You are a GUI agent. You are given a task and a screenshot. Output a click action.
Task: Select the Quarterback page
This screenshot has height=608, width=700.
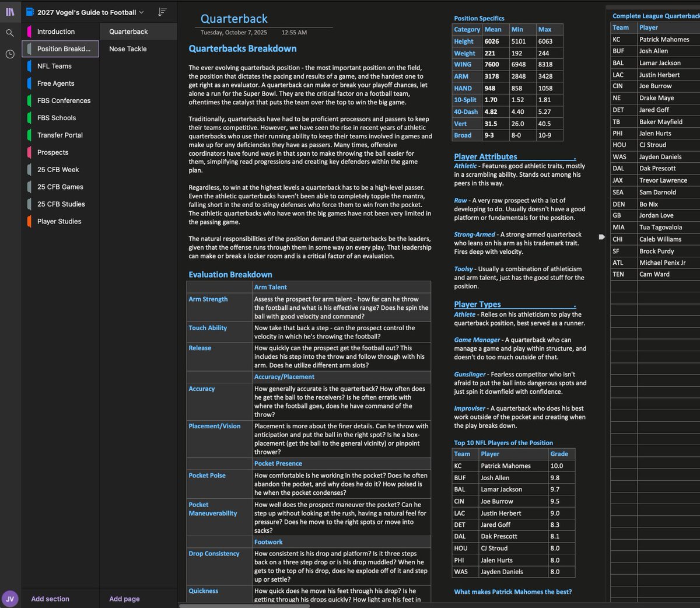pyautogui.click(x=138, y=32)
